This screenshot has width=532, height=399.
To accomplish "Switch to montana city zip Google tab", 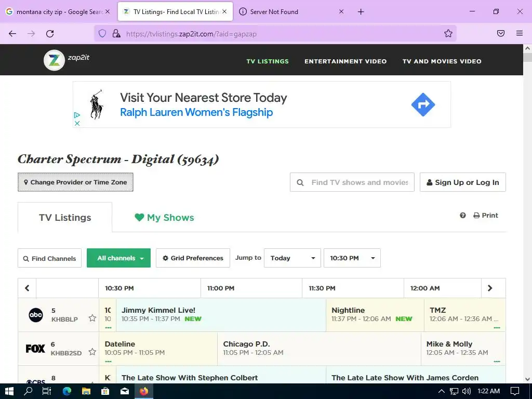I will coord(58,11).
